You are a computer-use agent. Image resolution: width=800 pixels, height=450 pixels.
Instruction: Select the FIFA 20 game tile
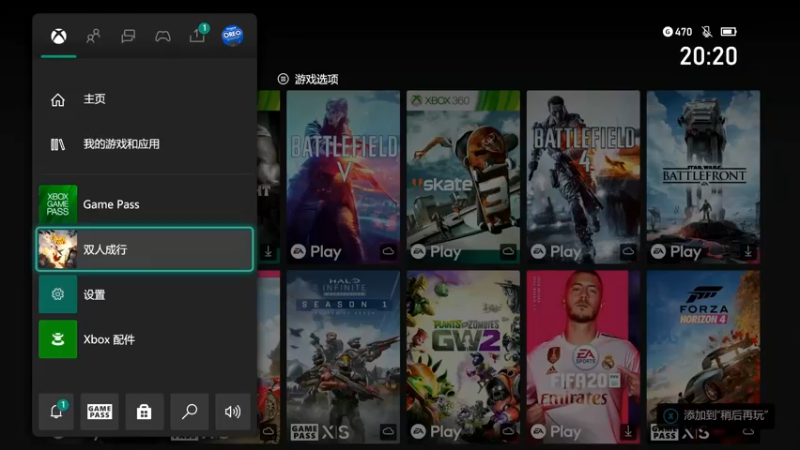coord(583,357)
